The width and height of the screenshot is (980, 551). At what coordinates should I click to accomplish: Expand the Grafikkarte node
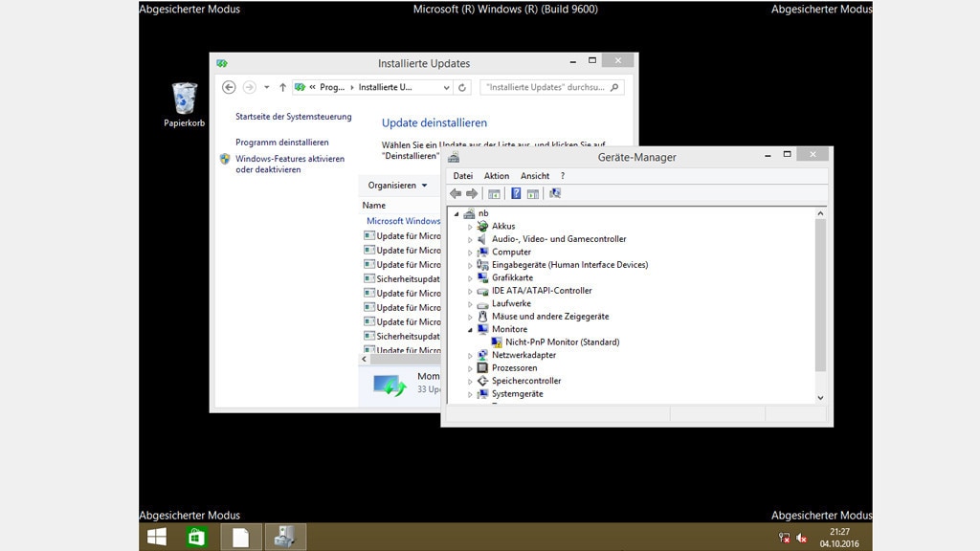470,278
